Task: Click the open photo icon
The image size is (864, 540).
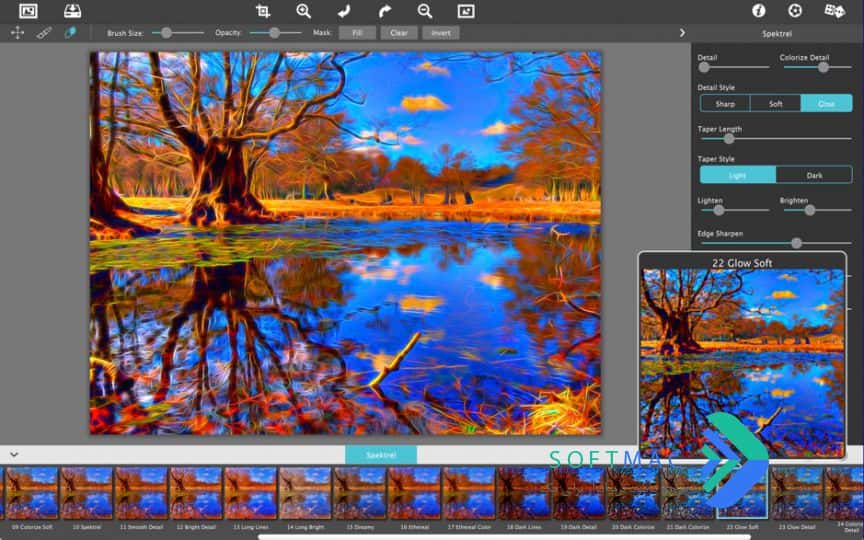Action: click(28, 10)
